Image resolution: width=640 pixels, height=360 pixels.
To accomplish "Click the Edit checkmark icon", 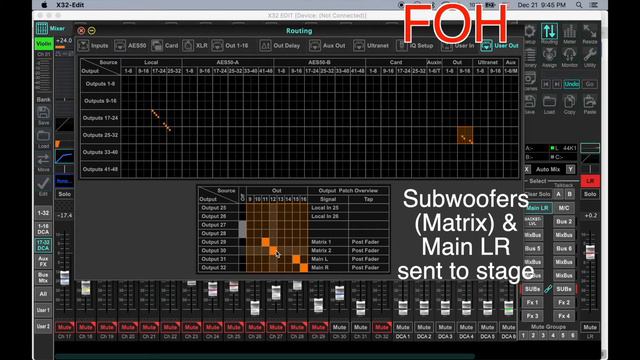I will coord(43,184).
